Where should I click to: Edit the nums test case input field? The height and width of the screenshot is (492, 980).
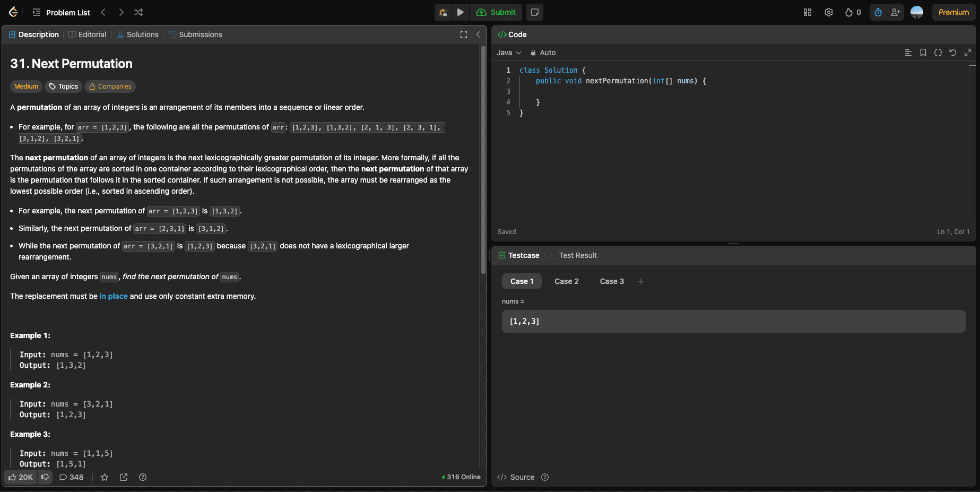point(733,321)
